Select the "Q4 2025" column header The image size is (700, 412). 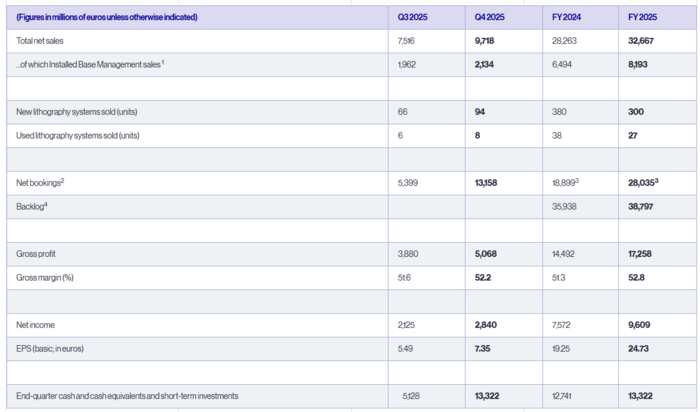490,17
